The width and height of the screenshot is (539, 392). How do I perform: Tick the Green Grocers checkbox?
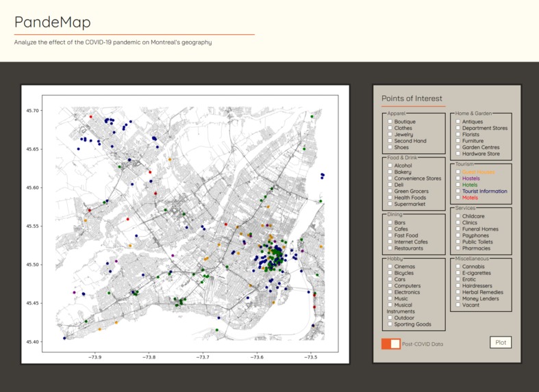[x=390, y=191]
